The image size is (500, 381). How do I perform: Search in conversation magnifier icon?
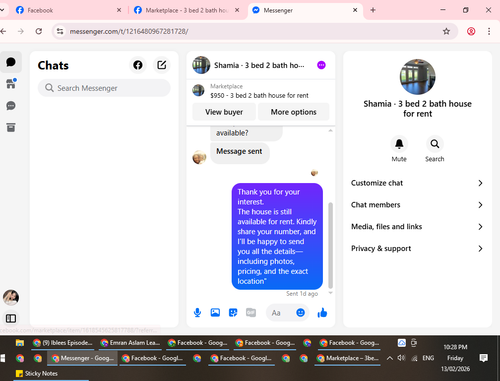pyautogui.click(x=435, y=144)
